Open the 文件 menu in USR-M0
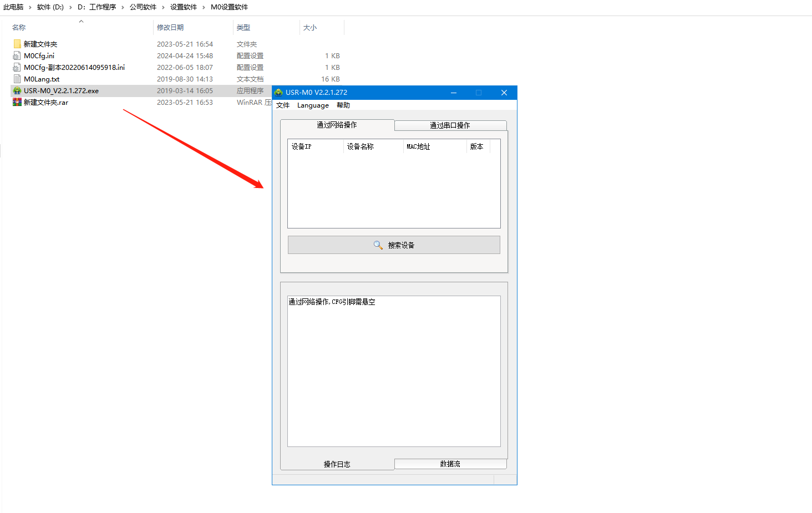This screenshot has width=812, height=513. 283,105
